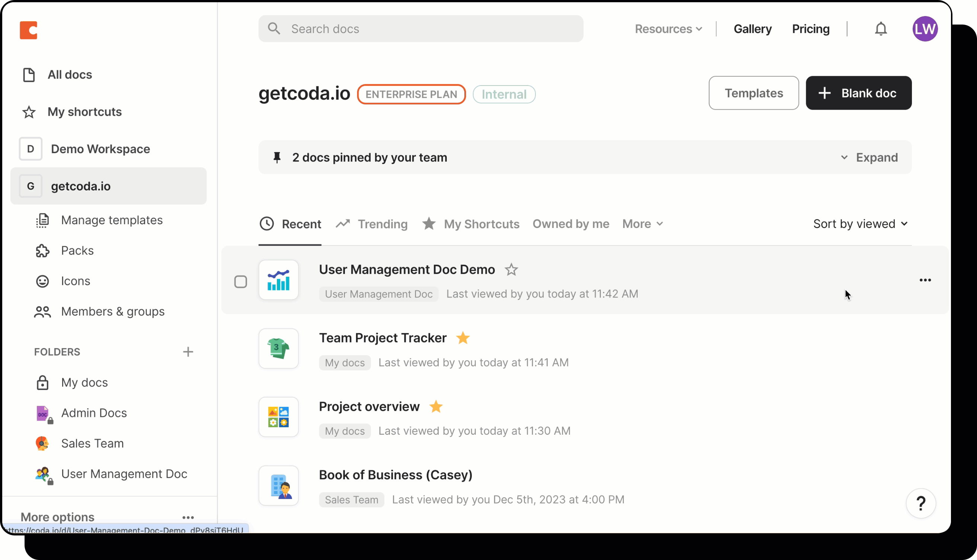Click the Coda logo in the sidebar
Viewport: 977px width, 560px height.
pyautogui.click(x=29, y=30)
